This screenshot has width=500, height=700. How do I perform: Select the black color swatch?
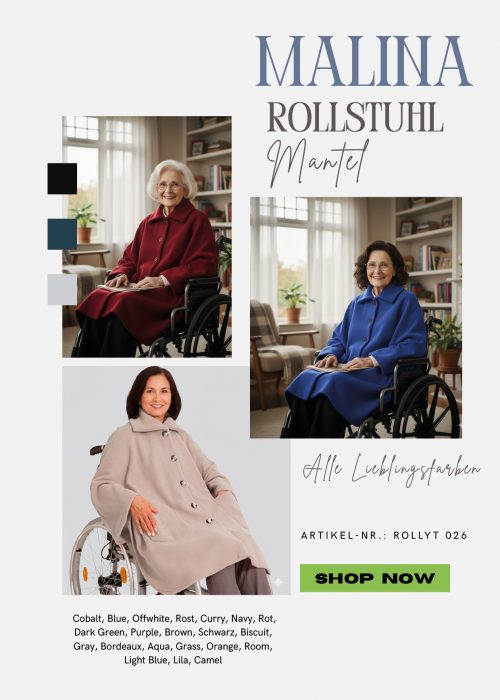pyautogui.click(x=62, y=179)
